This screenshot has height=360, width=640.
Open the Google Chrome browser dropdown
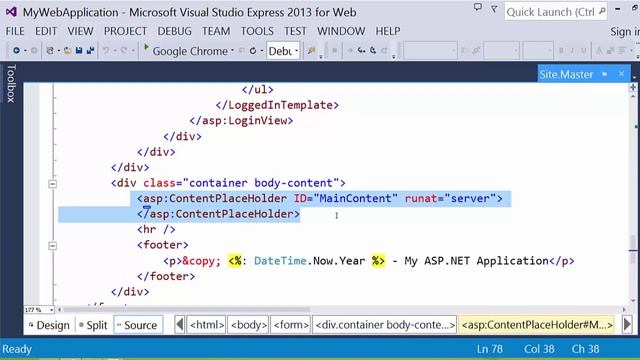[x=232, y=51]
